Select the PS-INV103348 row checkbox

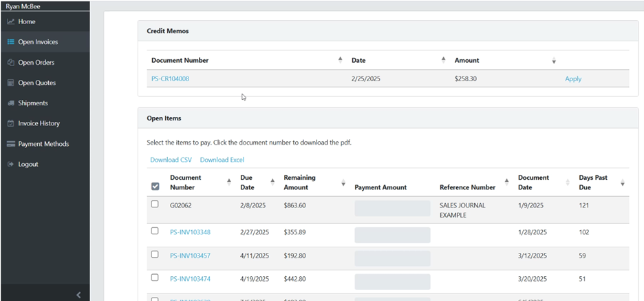155,231
